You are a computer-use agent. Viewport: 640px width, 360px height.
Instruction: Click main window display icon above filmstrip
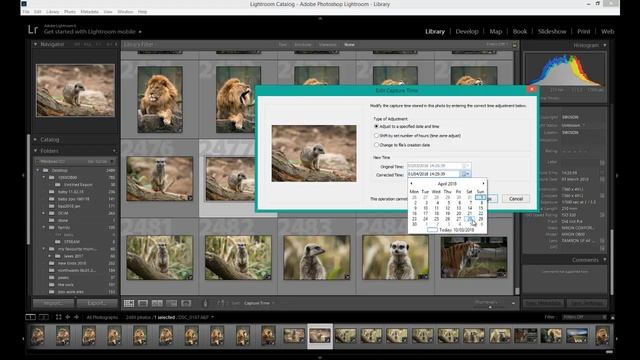30,317
